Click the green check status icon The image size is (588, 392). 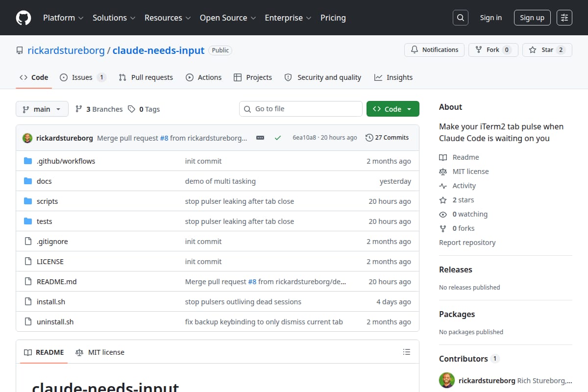pos(278,138)
